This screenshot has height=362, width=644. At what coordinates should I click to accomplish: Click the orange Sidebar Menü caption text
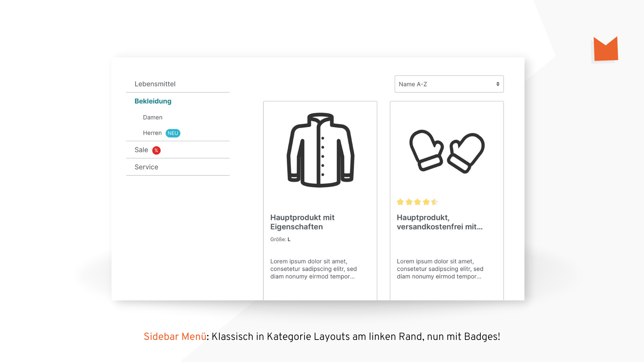[x=175, y=337]
